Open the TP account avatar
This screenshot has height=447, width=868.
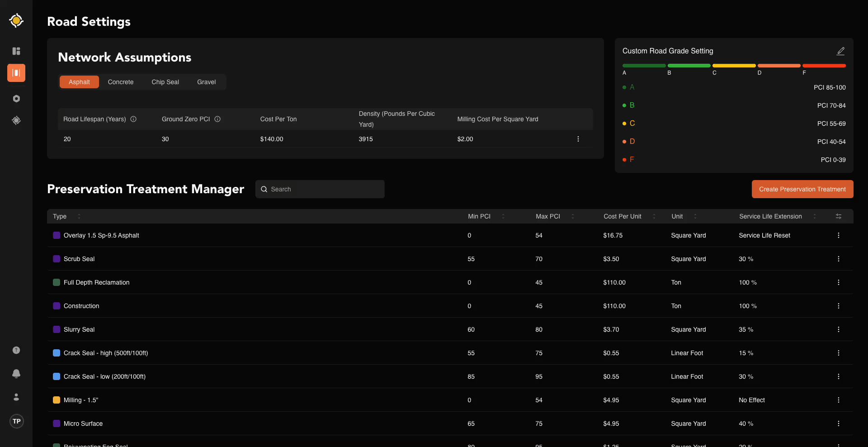[16, 421]
